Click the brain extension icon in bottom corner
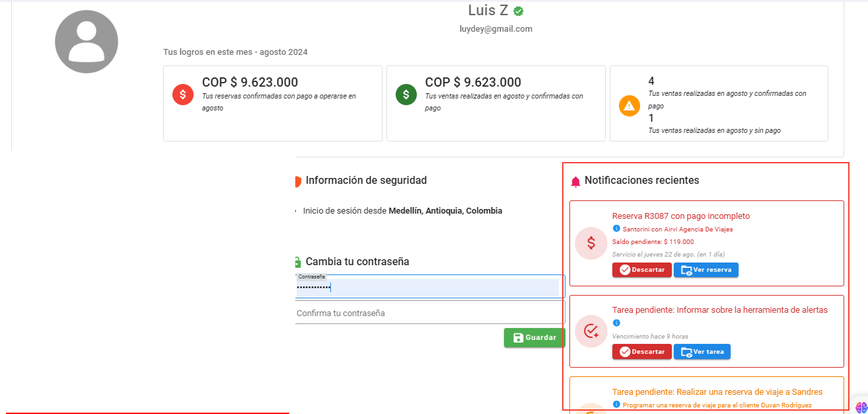 coord(861,407)
